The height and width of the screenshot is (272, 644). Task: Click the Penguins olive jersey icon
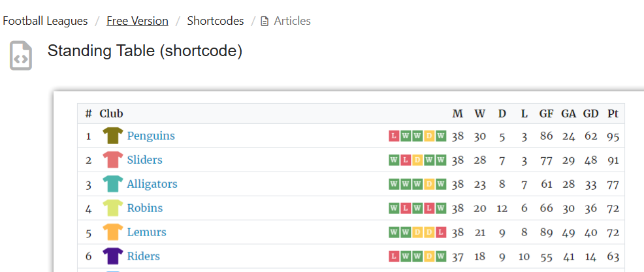112,136
